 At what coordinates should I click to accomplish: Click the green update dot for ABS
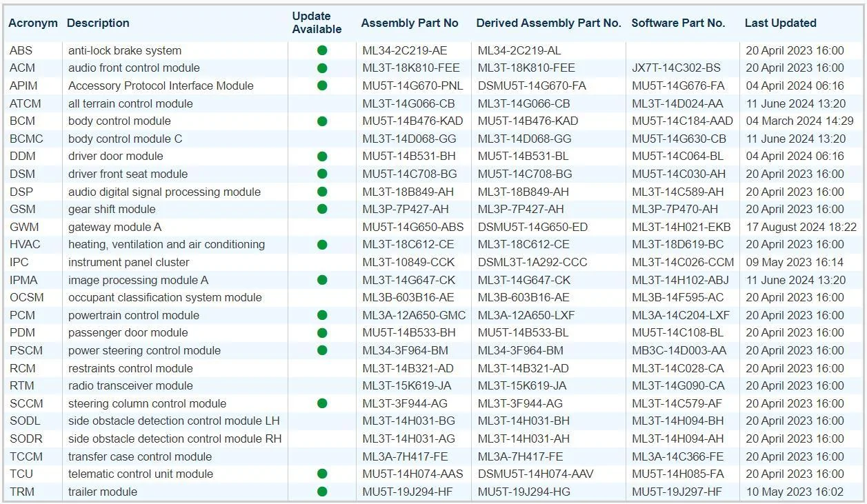[322, 50]
